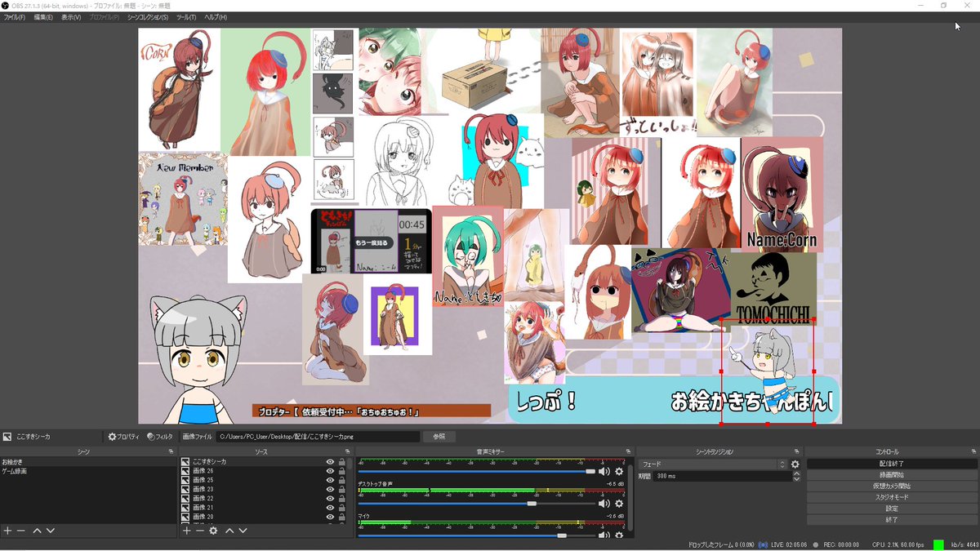Open デスクトップ音声 mixer gear settings
The height and width of the screenshot is (551, 980).
619,504
